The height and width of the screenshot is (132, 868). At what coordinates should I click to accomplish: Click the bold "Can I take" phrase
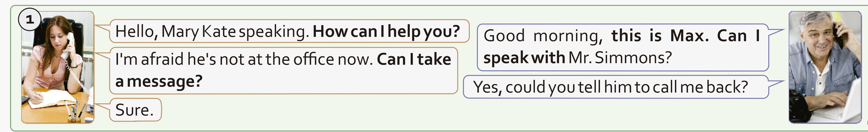coord(414,59)
